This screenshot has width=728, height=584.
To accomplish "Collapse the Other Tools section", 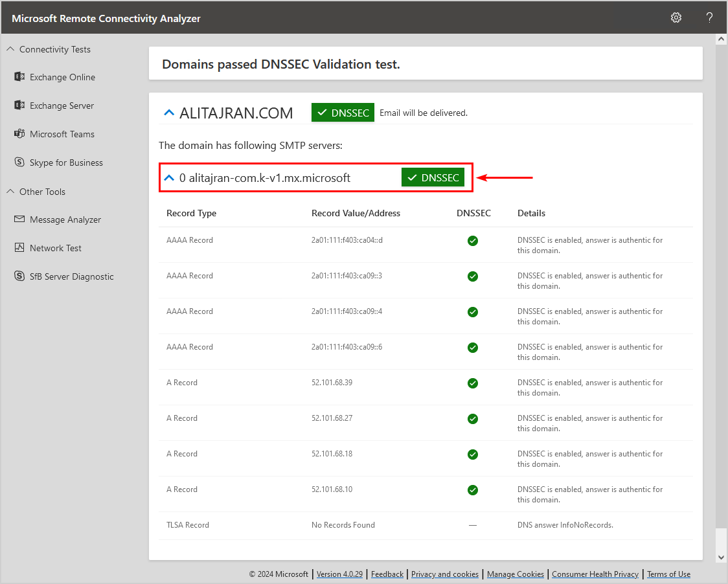I will click(x=10, y=192).
